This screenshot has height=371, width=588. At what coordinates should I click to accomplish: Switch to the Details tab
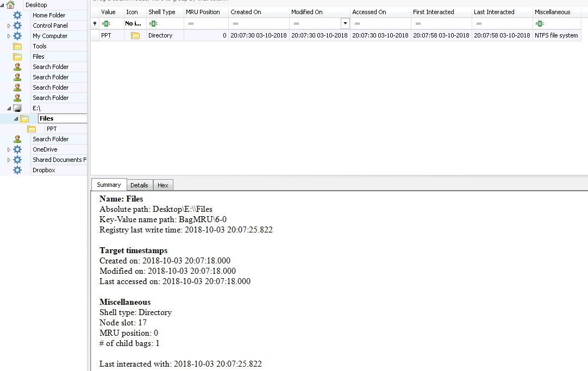[140, 185]
